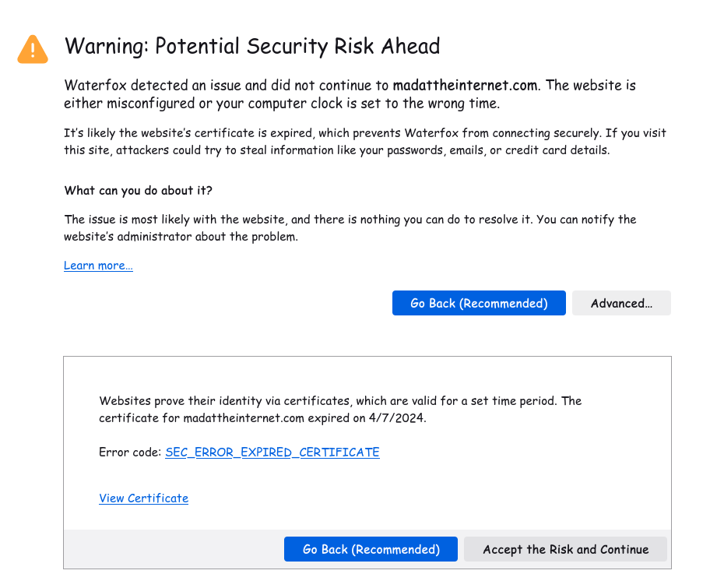Click the What can you do about it? heading
Screen dimensions: 710x588
click(x=138, y=190)
